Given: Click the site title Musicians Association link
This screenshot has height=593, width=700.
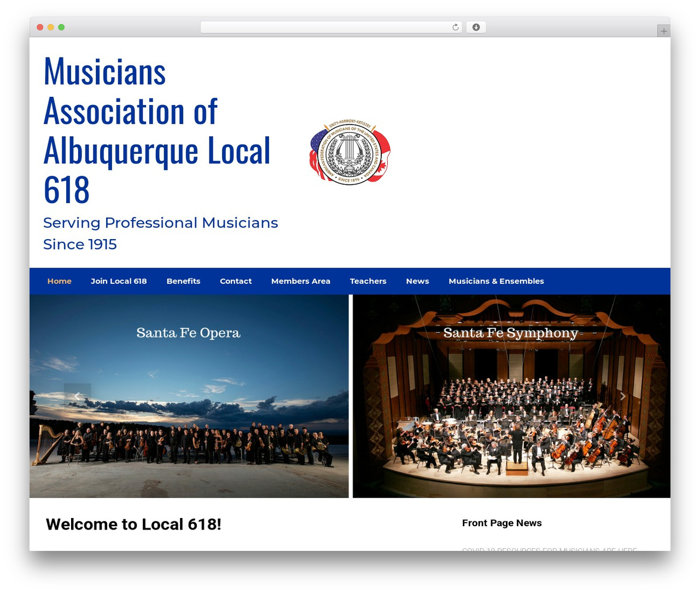Looking at the screenshot, I should click(x=157, y=130).
